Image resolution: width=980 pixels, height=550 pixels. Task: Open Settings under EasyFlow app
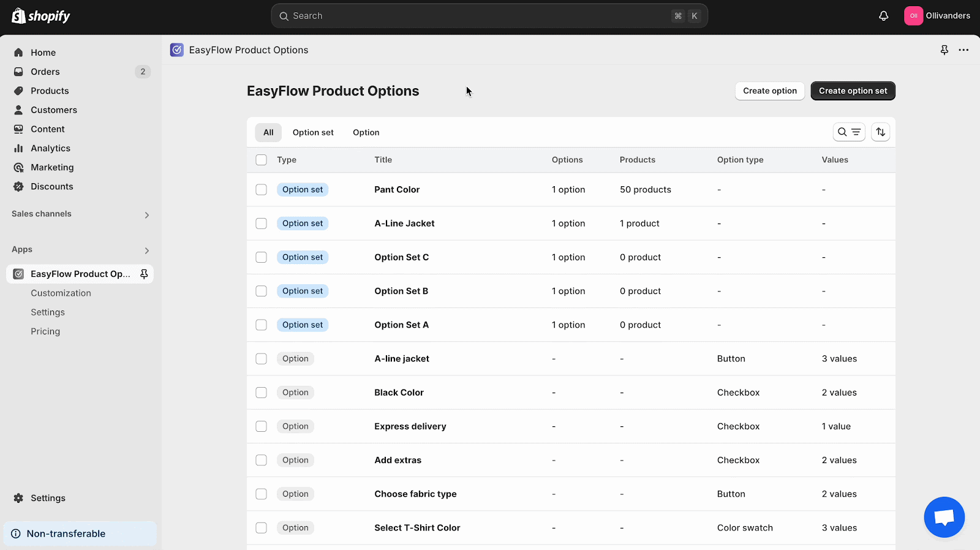tap(48, 312)
